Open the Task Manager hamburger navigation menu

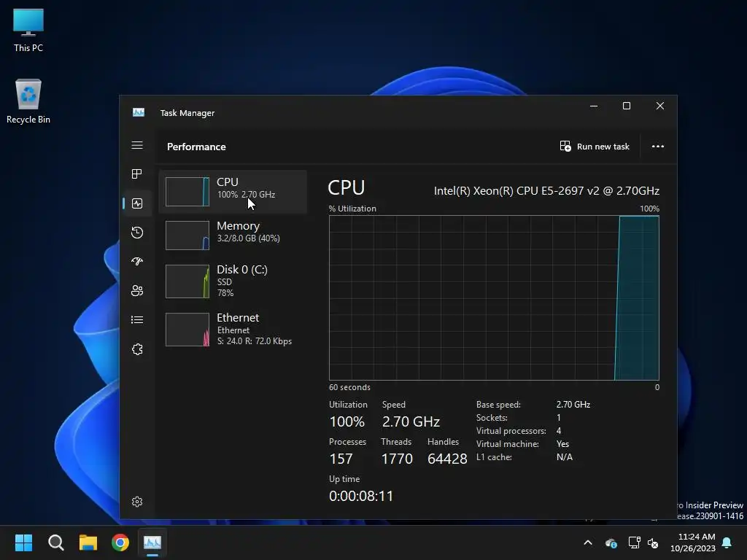(x=137, y=145)
